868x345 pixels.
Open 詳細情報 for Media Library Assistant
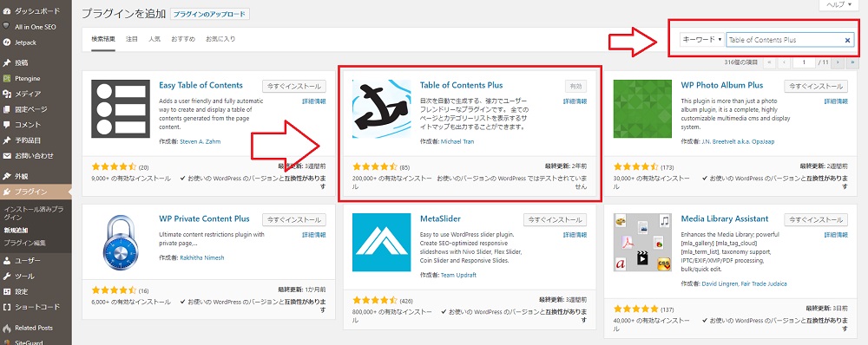click(836, 235)
